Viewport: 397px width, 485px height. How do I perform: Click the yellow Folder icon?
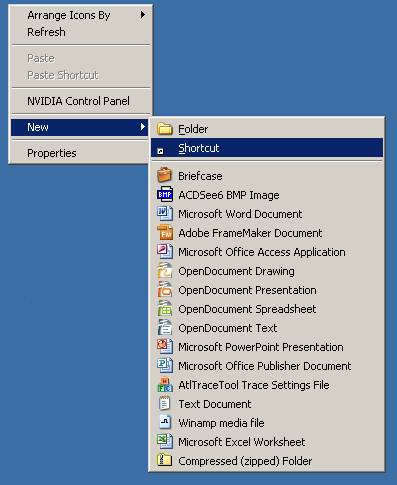165,129
